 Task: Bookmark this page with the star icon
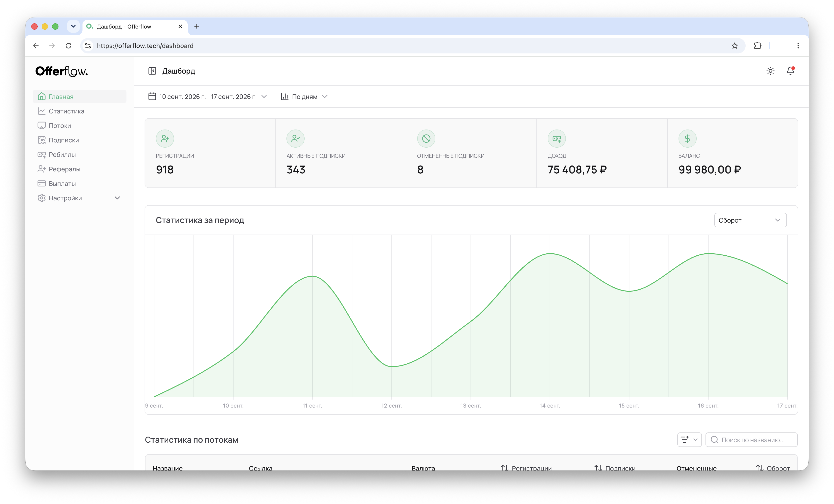click(735, 46)
